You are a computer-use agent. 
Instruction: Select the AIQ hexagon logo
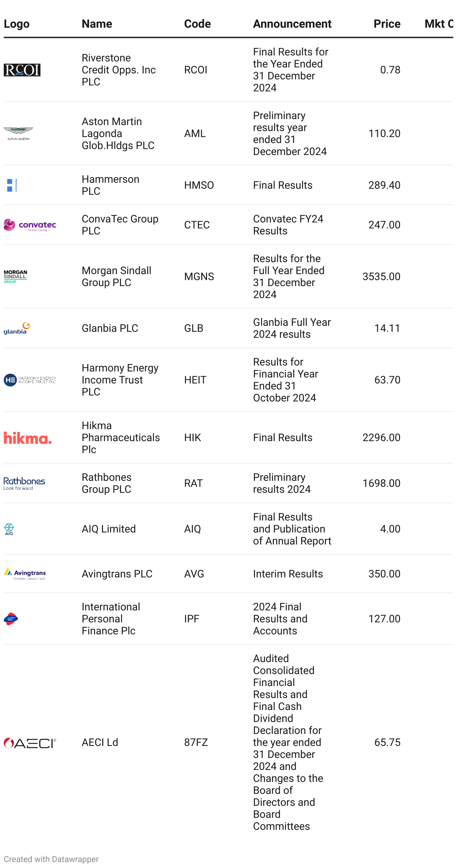pyautogui.click(x=9, y=529)
